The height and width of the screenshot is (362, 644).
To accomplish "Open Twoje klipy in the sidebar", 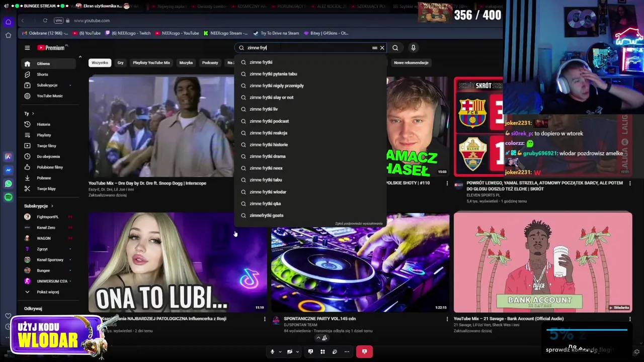I will click(x=48, y=189).
